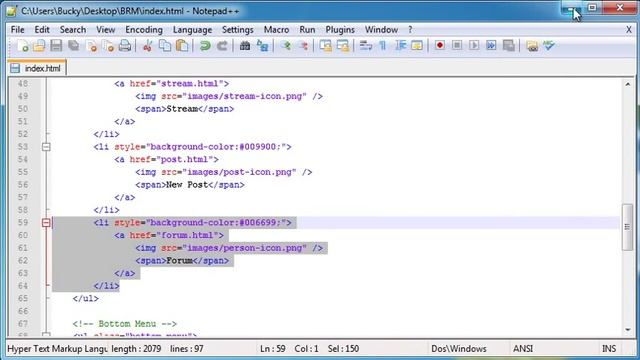The height and width of the screenshot is (360, 640).
Task: Toggle synchronized vertical scrolling icon
Action: [325, 46]
